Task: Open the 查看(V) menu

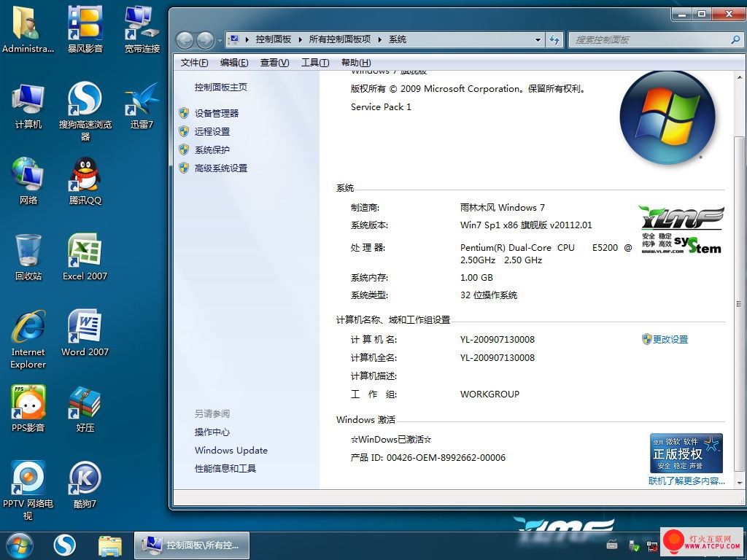Action: click(274, 63)
